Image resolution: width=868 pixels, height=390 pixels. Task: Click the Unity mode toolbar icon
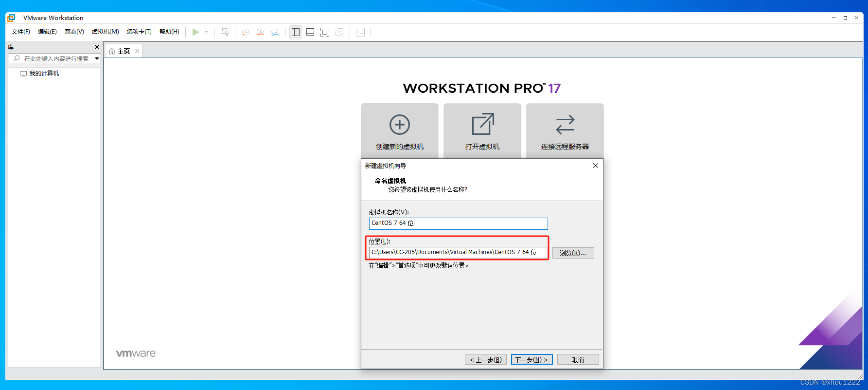tap(339, 32)
